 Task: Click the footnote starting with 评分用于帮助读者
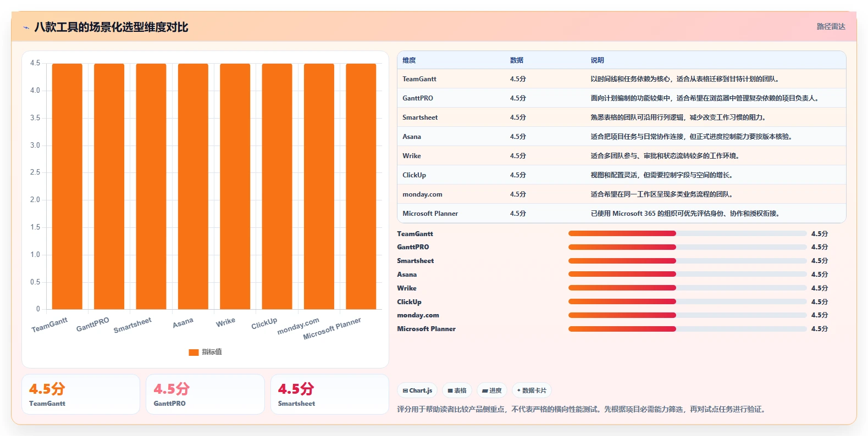pyautogui.click(x=582, y=409)
